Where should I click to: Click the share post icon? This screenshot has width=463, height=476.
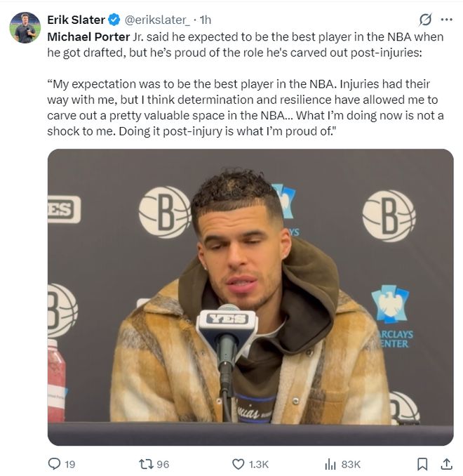click(x=446, y=464)
